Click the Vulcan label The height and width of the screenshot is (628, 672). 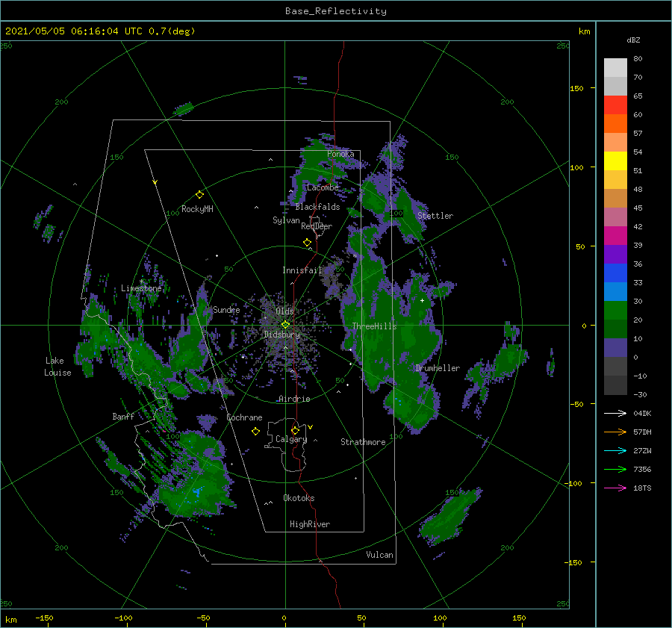[x=379, y=555]
